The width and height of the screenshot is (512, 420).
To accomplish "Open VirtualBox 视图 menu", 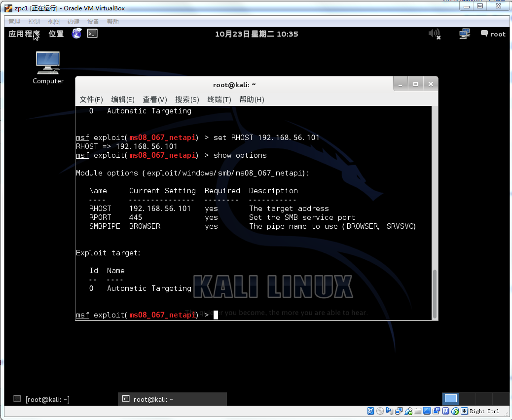I will point(54,22).
